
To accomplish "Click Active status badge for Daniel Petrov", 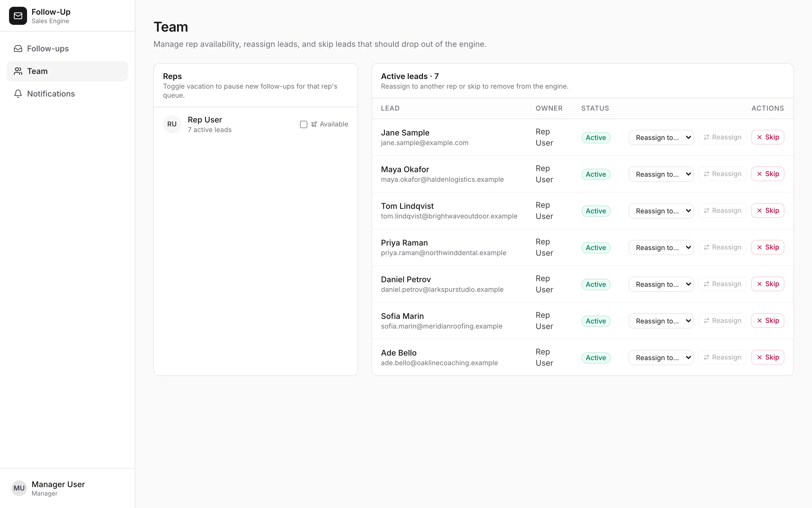I will [x=595, y=284].
